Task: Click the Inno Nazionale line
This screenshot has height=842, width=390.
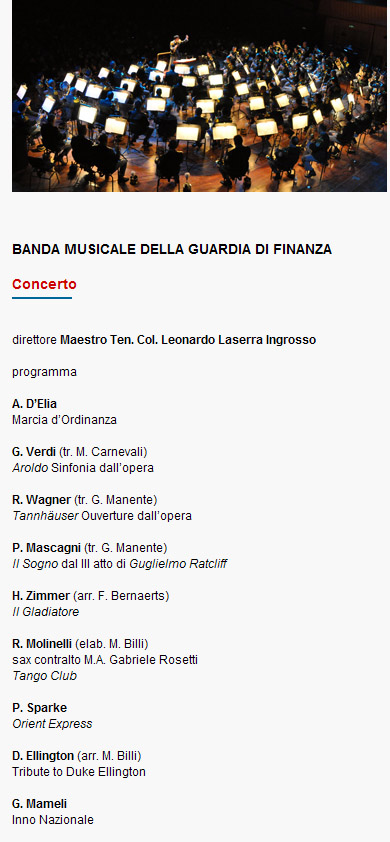Action: (53, 820)
